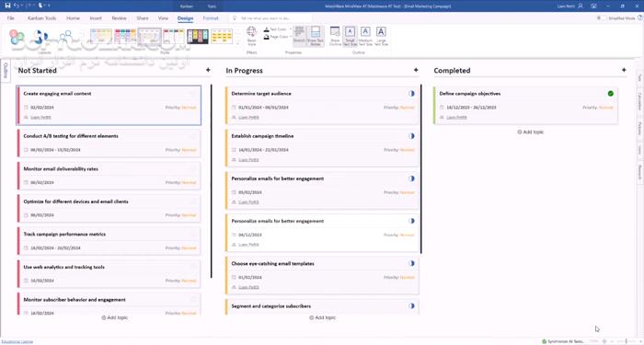Click the Reset Style globe icon
This screenshot has width=644, height=345.
coord(251,31)
